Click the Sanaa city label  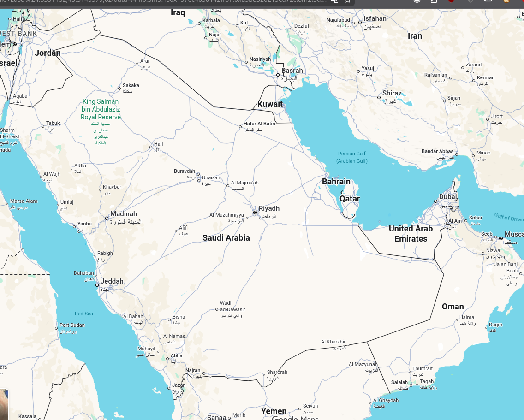pos(216,417)
